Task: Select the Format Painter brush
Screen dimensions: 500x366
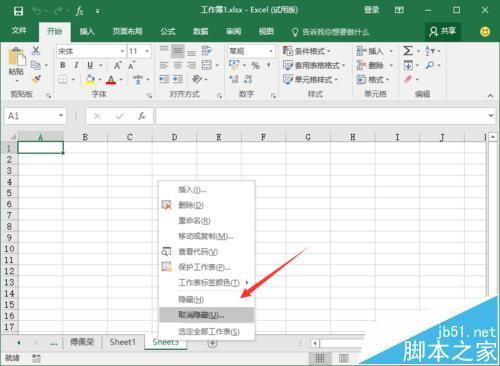Action: 36,79
